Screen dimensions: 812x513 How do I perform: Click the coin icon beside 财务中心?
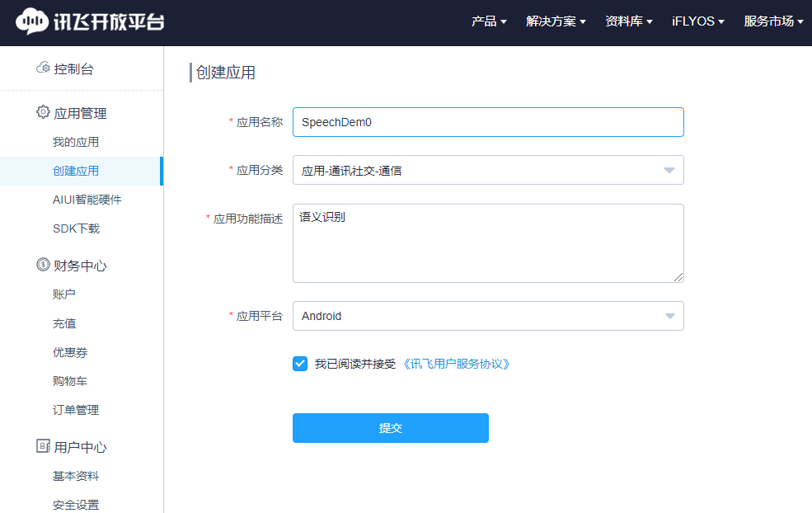pos(43,265)
